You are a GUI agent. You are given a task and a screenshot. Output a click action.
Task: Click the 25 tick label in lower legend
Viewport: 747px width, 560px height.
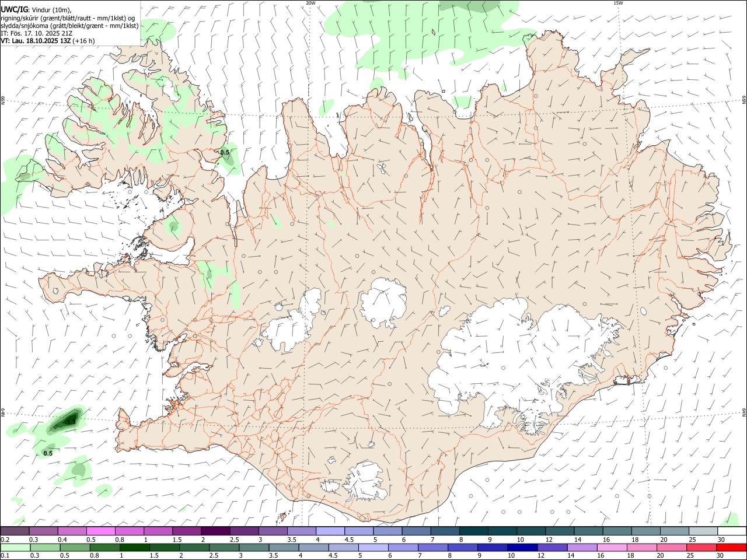coord(690,555)
